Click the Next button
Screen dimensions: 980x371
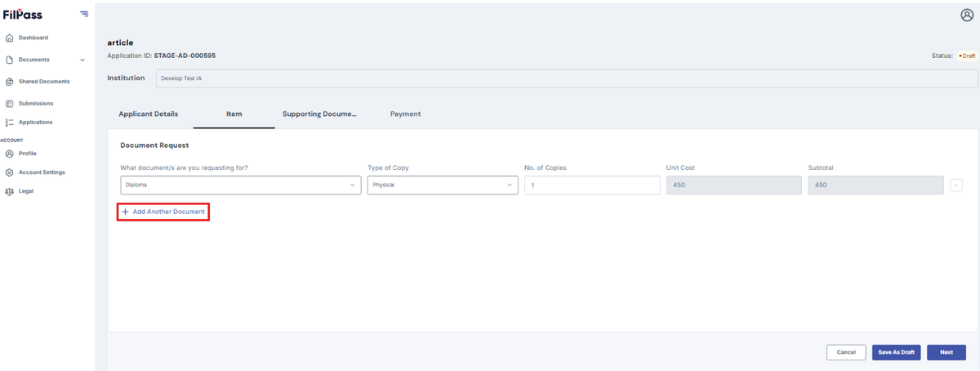coord(947,352)
